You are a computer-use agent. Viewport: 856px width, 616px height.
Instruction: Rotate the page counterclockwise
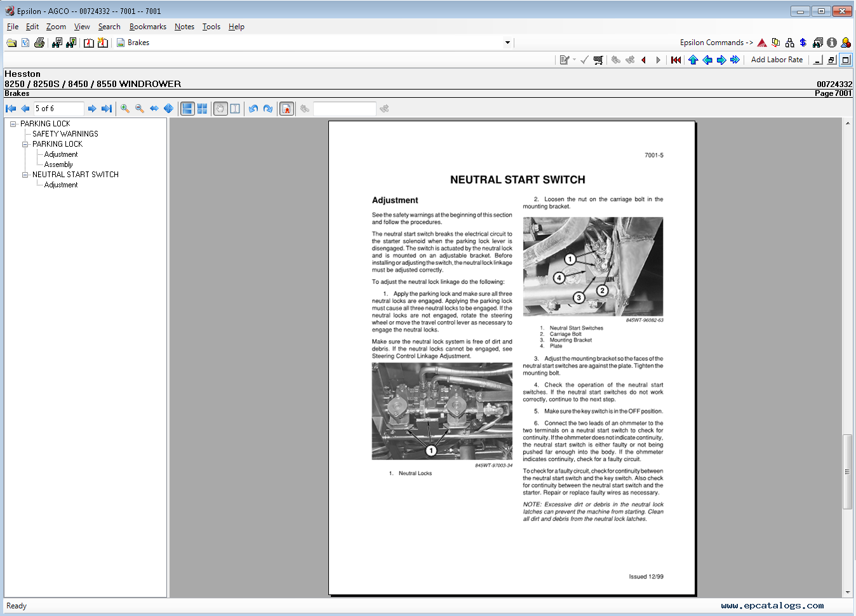[253, 109]
